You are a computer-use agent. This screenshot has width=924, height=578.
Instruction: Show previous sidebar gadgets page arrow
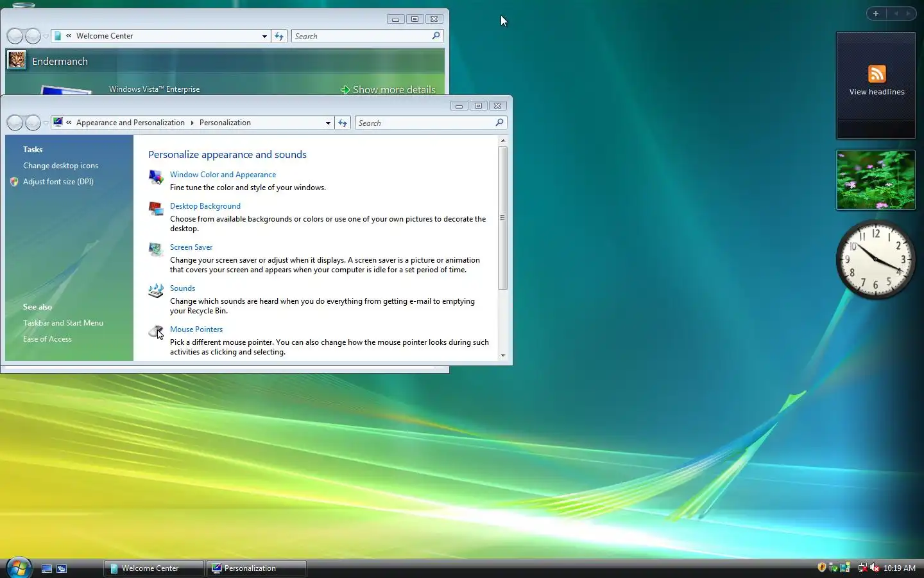[896, 13]
